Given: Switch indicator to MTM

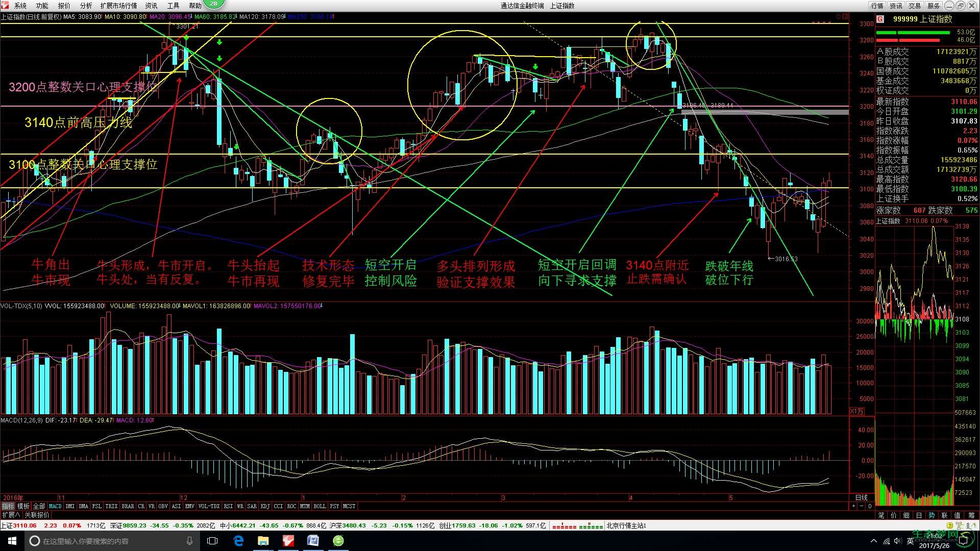Looking at the screenshot, I should point(305,506).
